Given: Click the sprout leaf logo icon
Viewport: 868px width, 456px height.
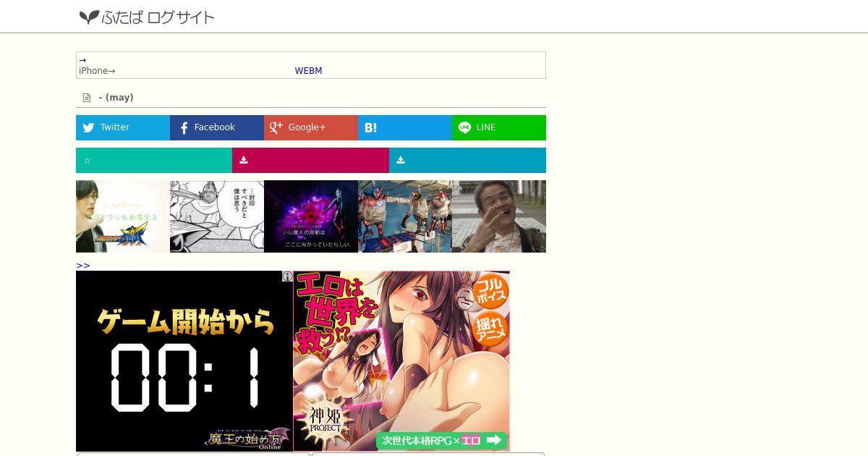Looking at the screenshot, I should pyautogui.click(x=89, y=17).
